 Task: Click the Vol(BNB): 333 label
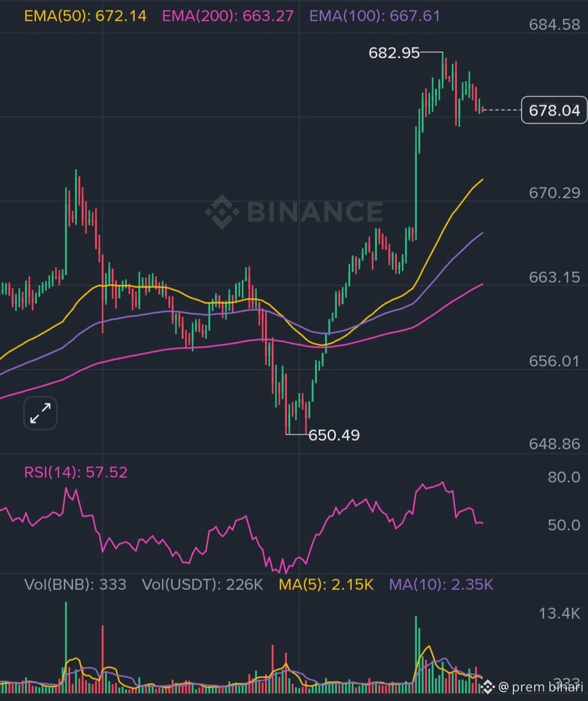pyautogui.click(x=75, y=584)
